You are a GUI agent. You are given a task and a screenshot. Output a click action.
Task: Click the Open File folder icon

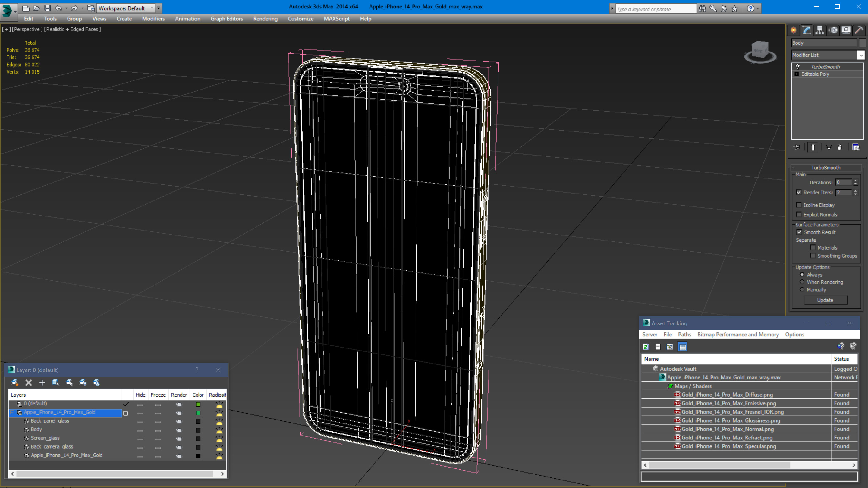[x=36, y=8]
